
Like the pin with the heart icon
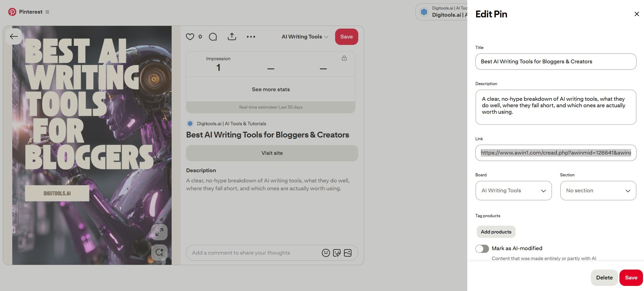190,37
